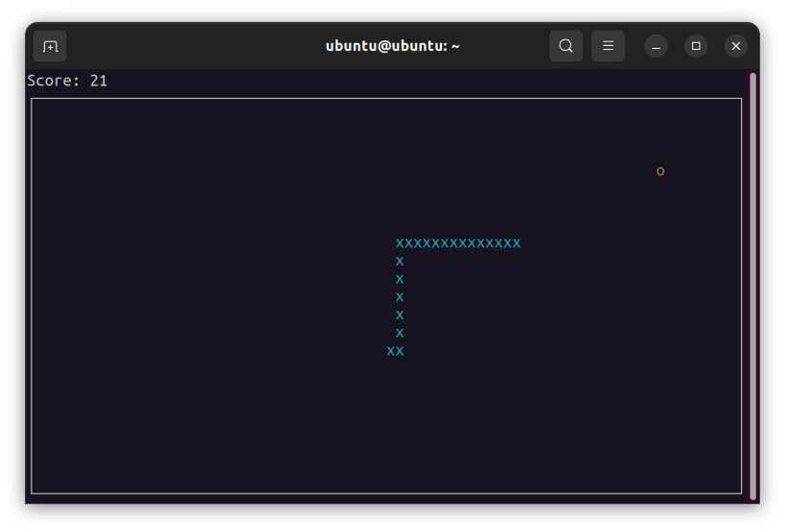
Task: Minimize the terminal window
Action: 656,46
